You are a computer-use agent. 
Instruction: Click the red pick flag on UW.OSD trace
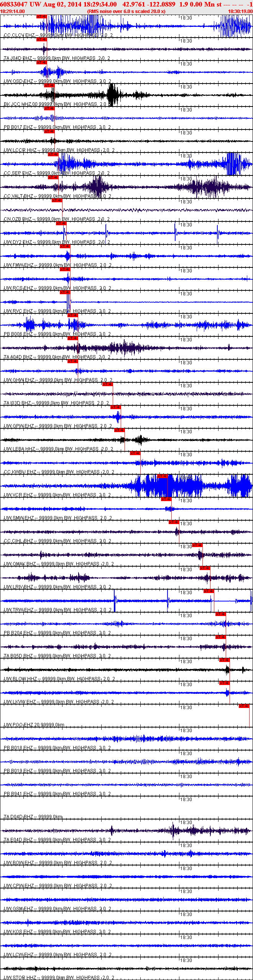(x=41, y=62)
